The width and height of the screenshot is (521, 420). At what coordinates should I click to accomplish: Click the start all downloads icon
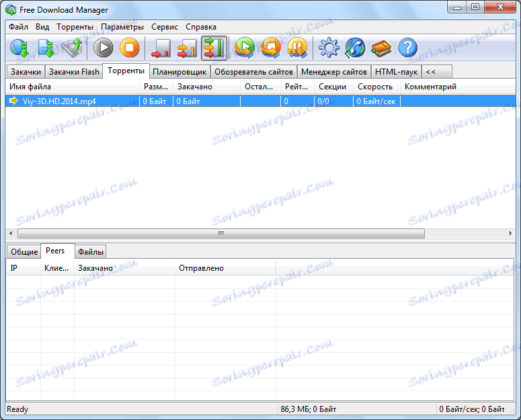point(245,48)
